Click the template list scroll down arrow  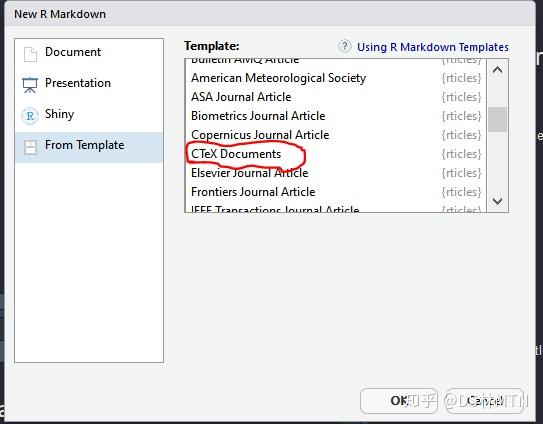497,201
